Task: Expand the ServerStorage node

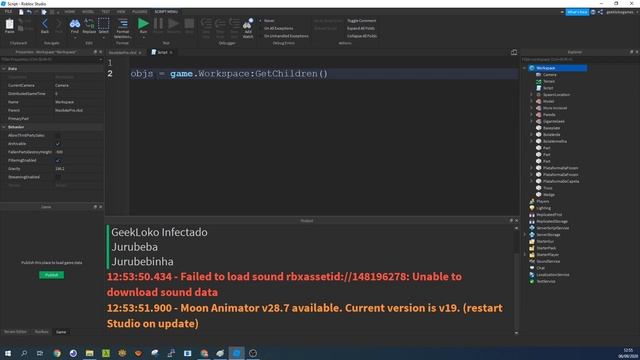Action: [525, 235]
